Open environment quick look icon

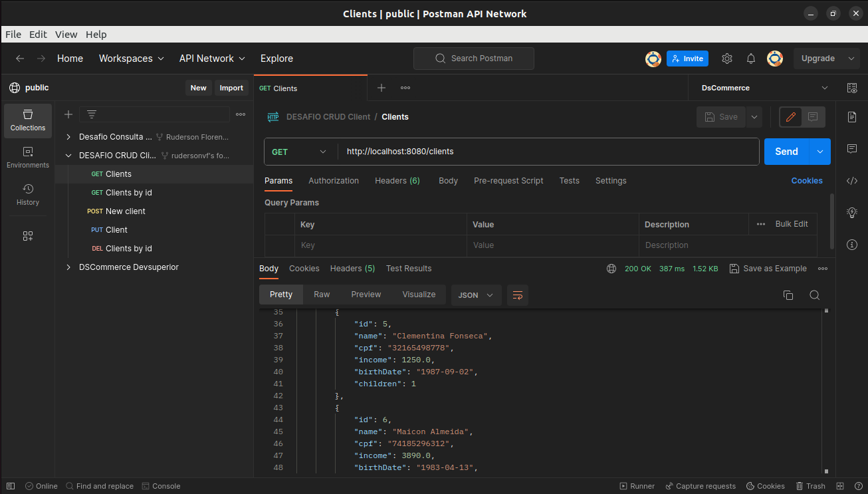coord(852,88)
